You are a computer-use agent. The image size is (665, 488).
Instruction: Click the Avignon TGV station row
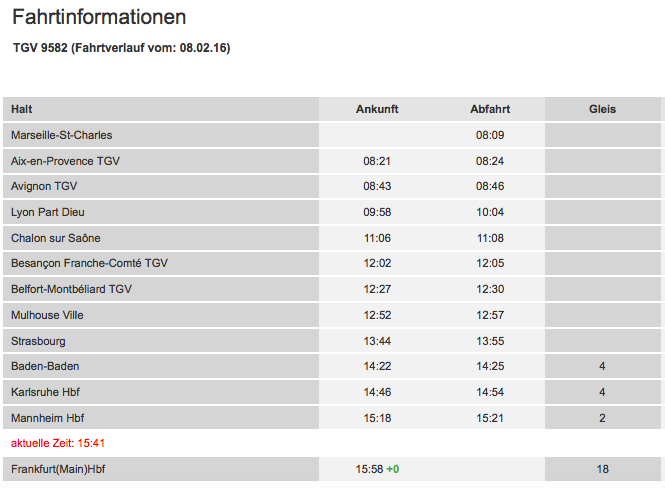pyautogui.click(x=44, y=186)
